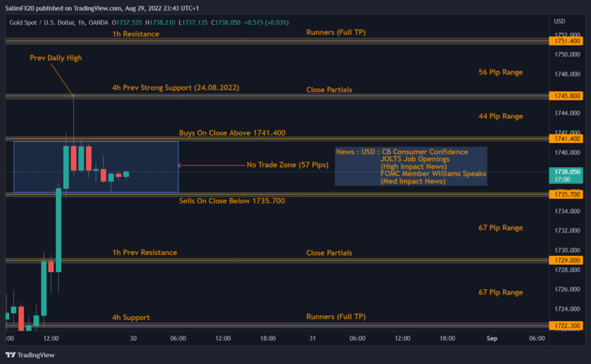Screen dimensions: 591x364
Task: Select the USD news annotation box
Action: 411,166
